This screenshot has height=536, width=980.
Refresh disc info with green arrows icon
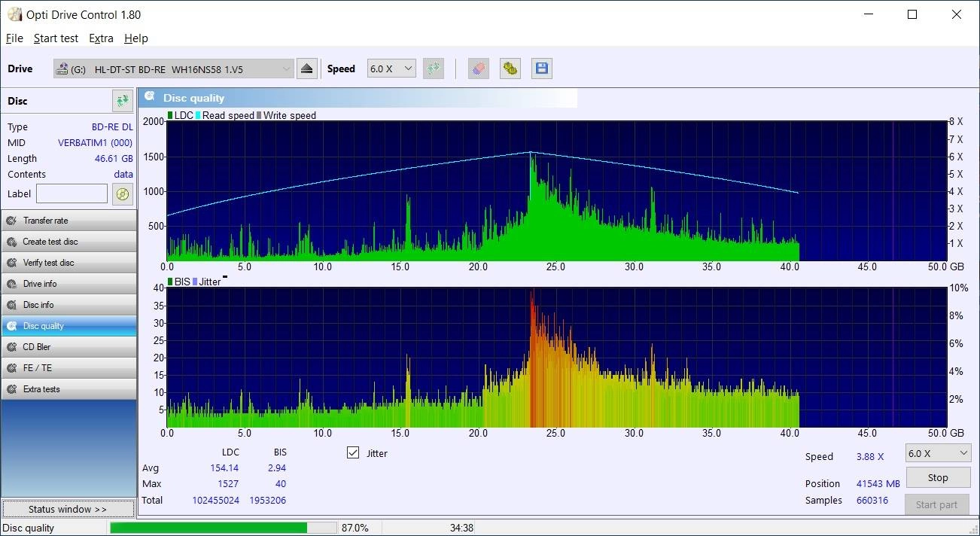pyautogui.click(x=123, y=101)
